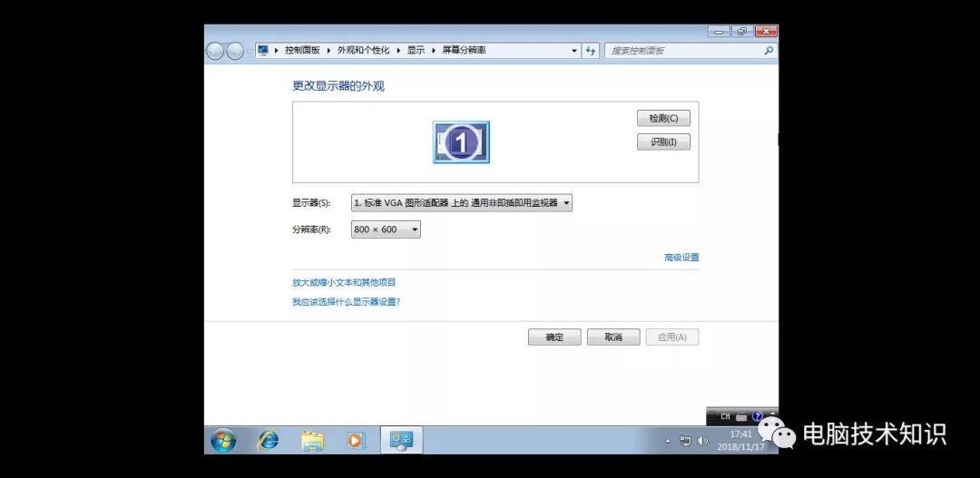Viewport: 980px width, 478px height.
Task: Click the 识别(I) button
Action: 663,141
